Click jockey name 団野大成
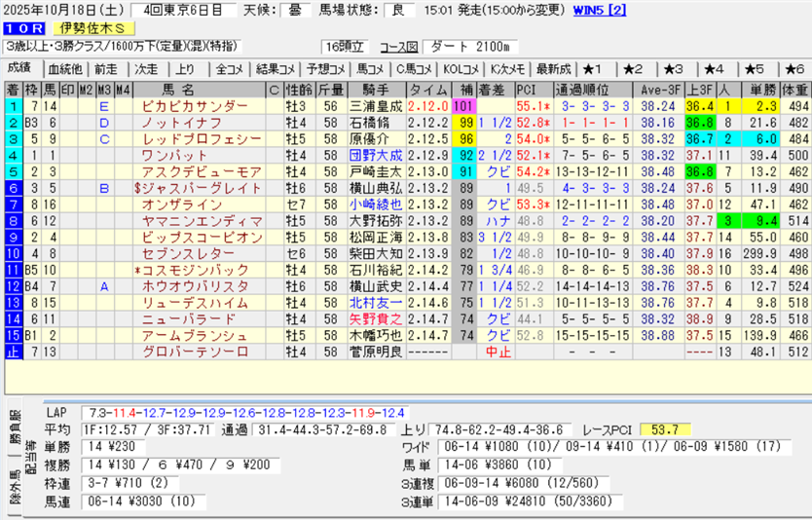The height and width of the screenshot is (520, 812). click(375, 155)
